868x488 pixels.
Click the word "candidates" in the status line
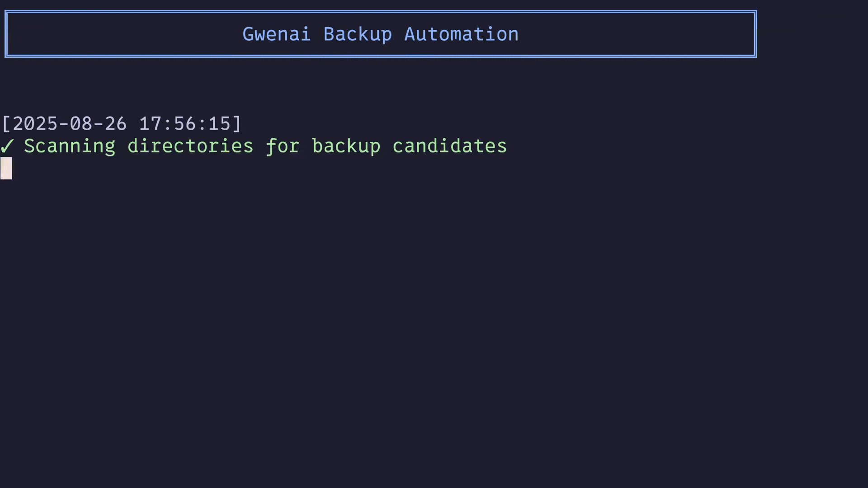pyautogui.click(x=449, y=146)
